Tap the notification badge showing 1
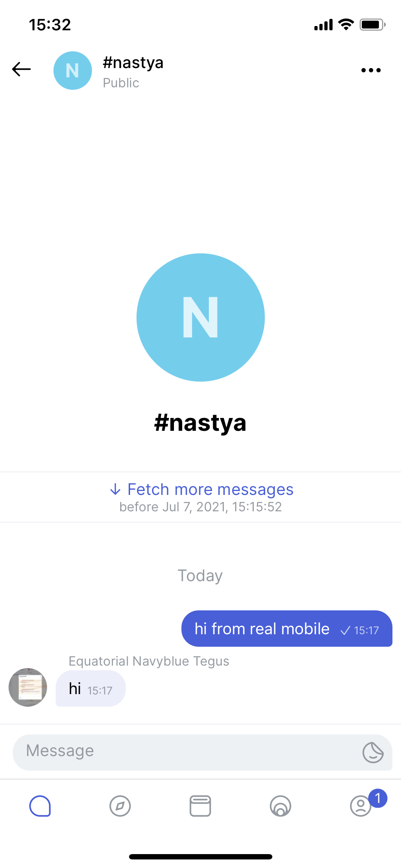The width and height of the screenshot is (401, 868). (x=378, y=798)
